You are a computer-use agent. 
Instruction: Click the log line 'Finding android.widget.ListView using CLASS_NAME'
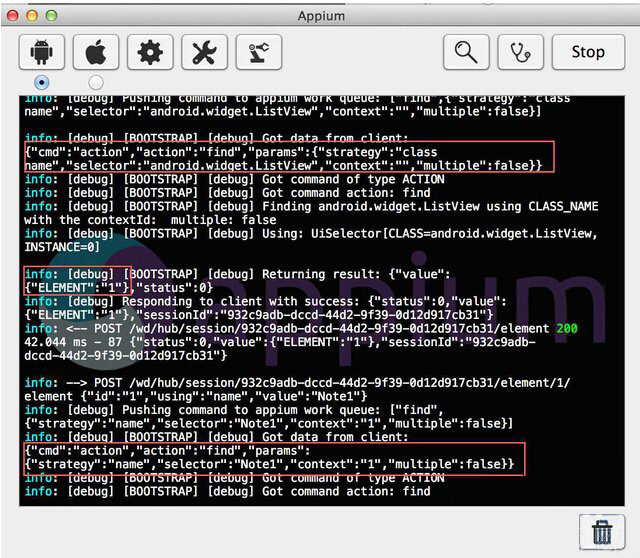coord(311,206)
